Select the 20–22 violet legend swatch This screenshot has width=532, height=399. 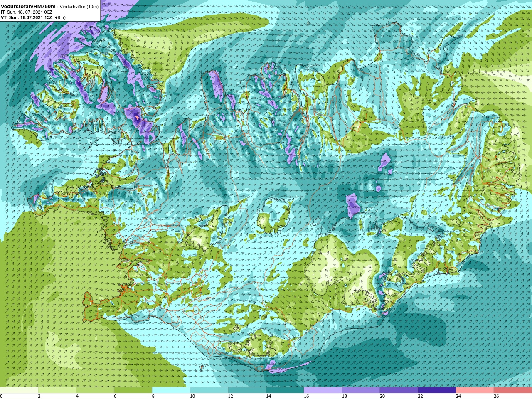coord(399,390)
